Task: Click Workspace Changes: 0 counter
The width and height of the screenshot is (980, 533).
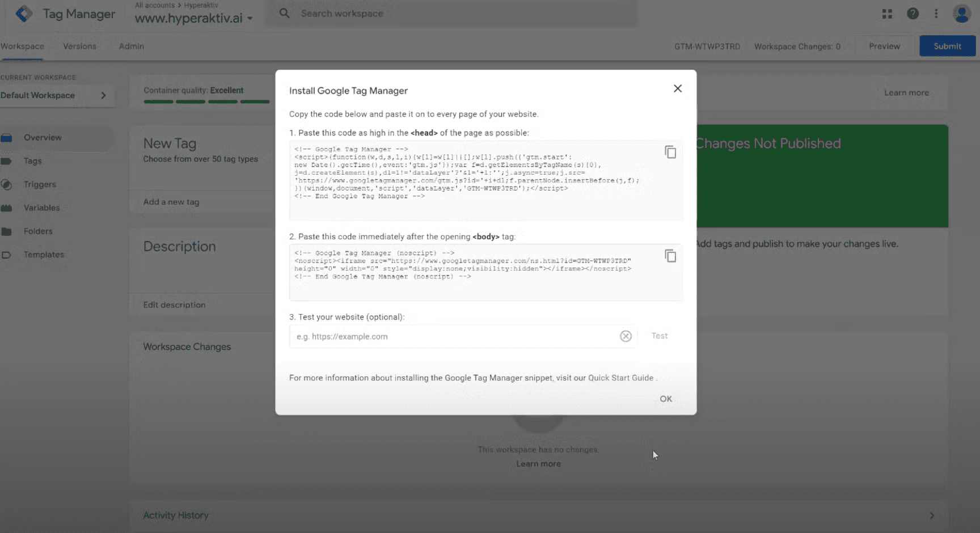Action: click(797, 46)
